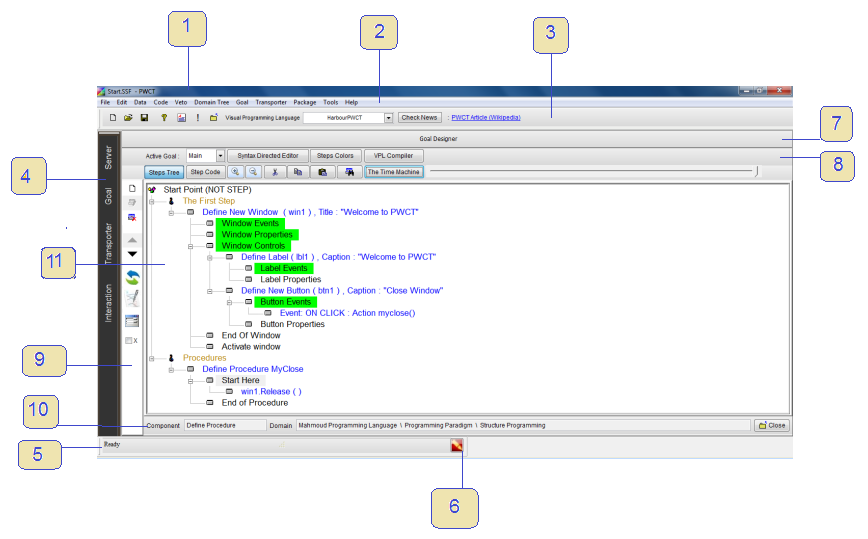Click the Time Machine slider track

[590, 172]
